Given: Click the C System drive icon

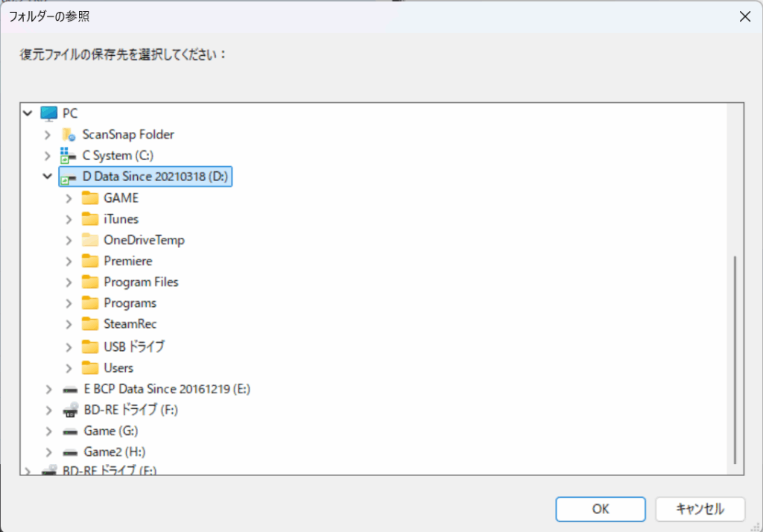Looking at the screenshot, I should click(69, 156).
